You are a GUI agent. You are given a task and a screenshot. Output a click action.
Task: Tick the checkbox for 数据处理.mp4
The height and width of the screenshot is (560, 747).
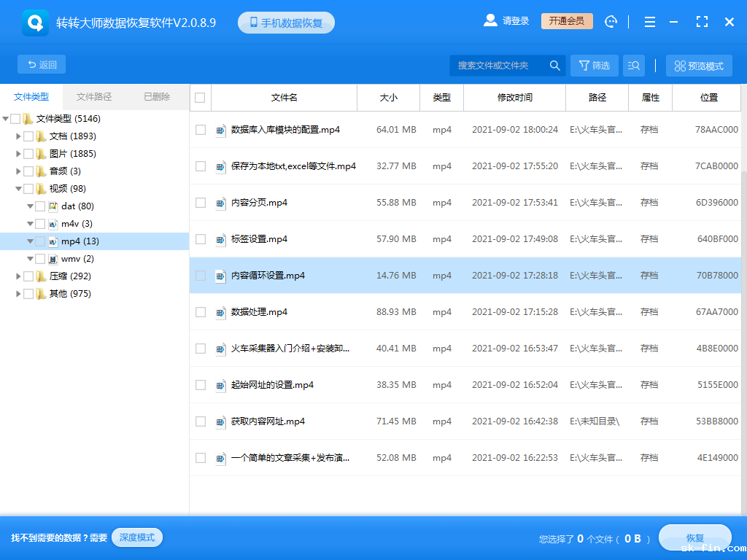[199, 312]
